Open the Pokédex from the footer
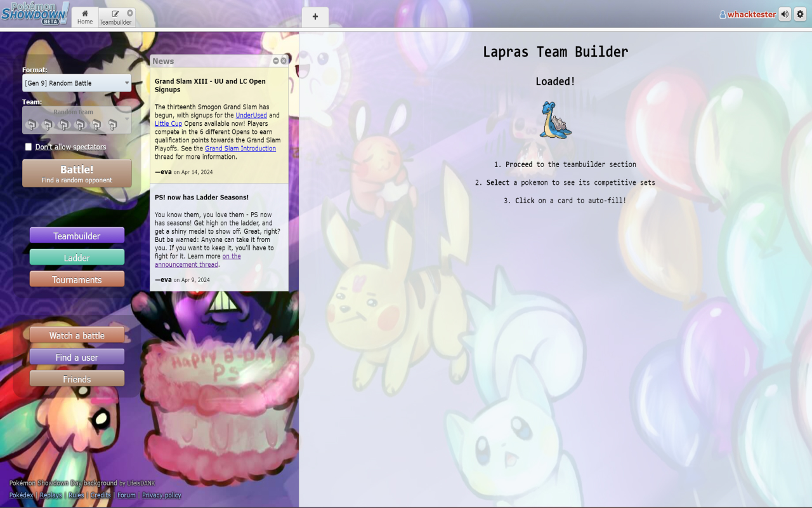Screen dimensions: 812x508 point(20,495)
